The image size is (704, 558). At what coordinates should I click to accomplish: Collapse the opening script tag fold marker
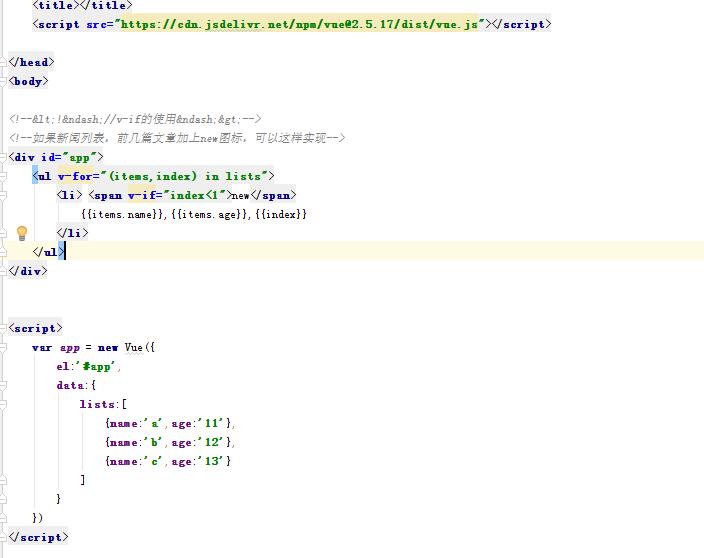[x=3, y=329]
